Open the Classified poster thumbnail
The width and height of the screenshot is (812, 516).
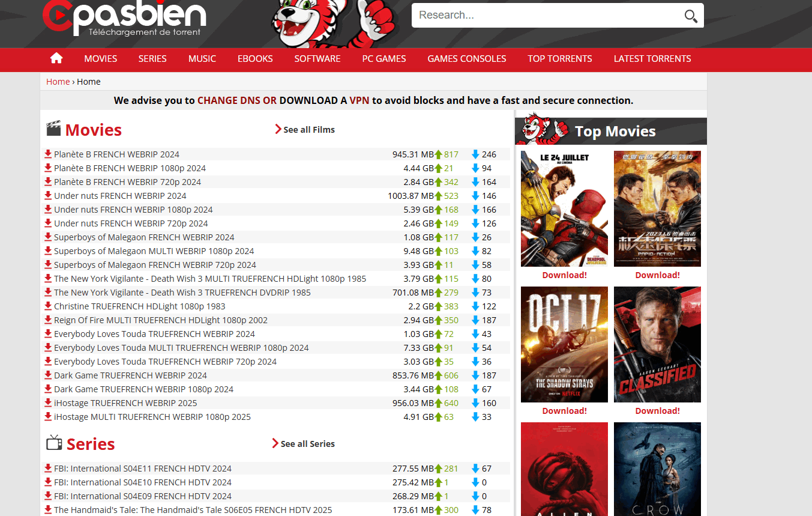point(657,344)
